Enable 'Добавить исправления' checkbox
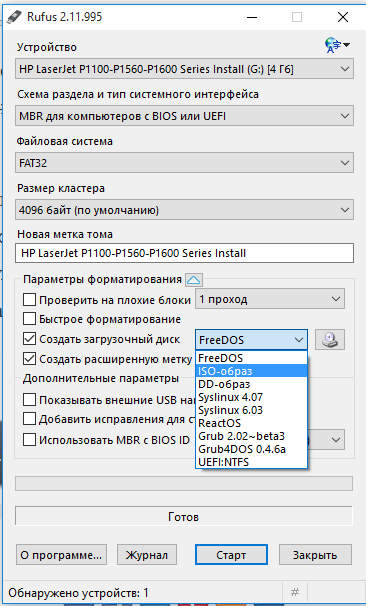Screen dimensions: 366x606 coord(29,419)
